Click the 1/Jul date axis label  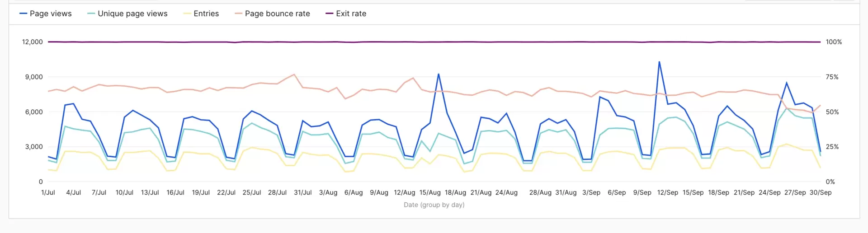48,192
